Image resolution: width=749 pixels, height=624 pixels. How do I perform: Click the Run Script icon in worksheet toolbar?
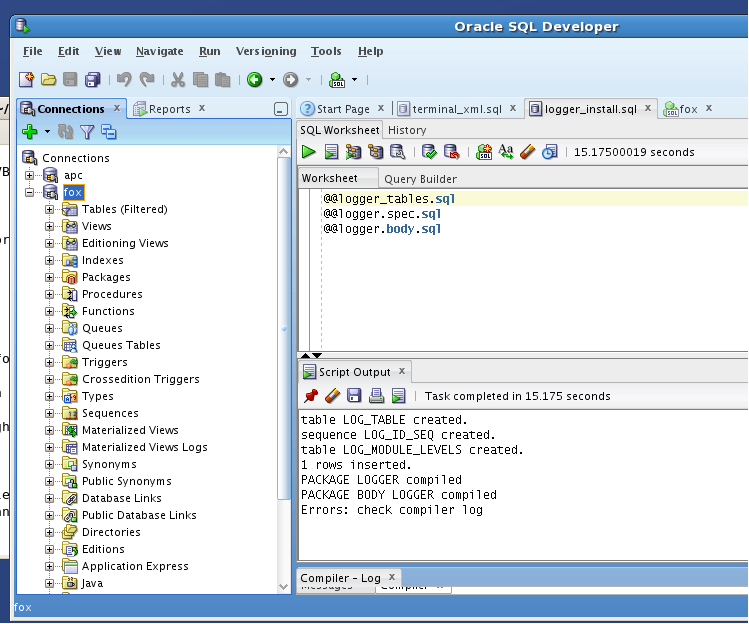tap(331, 152)
